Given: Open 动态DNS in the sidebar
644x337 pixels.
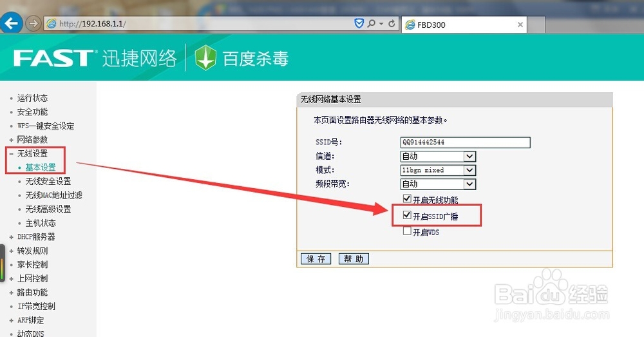Looking at the screenshot, I should click(31, 333).
